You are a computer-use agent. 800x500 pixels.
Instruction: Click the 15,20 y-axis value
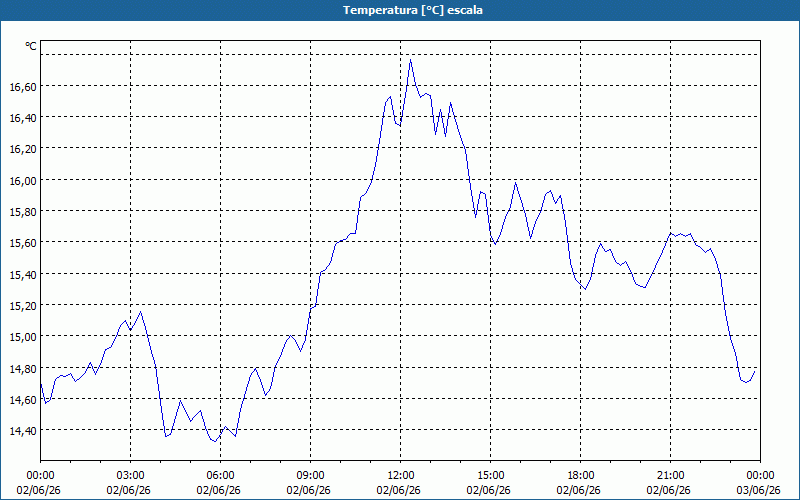23,306
